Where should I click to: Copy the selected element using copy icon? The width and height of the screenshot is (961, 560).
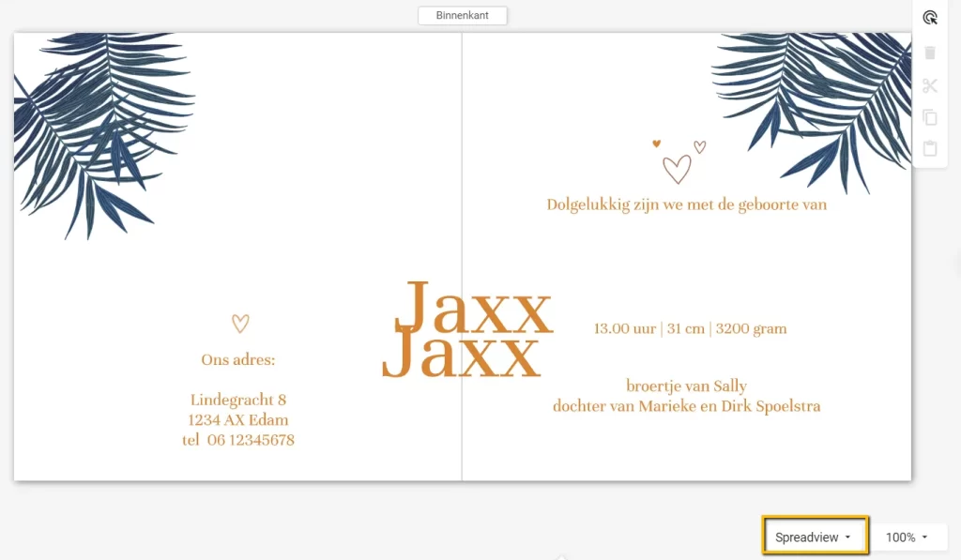point(930,116)
